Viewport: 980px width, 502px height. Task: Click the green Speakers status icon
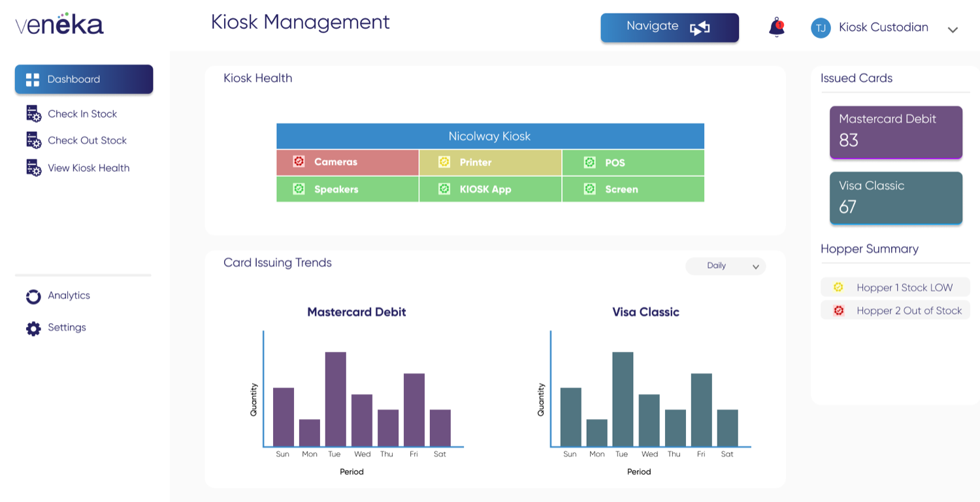299,189
